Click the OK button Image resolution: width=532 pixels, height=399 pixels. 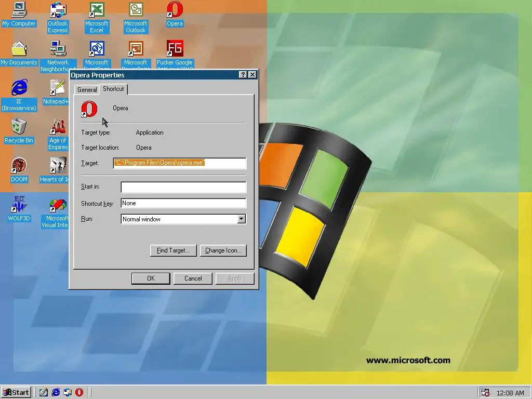tap(151, 278)
